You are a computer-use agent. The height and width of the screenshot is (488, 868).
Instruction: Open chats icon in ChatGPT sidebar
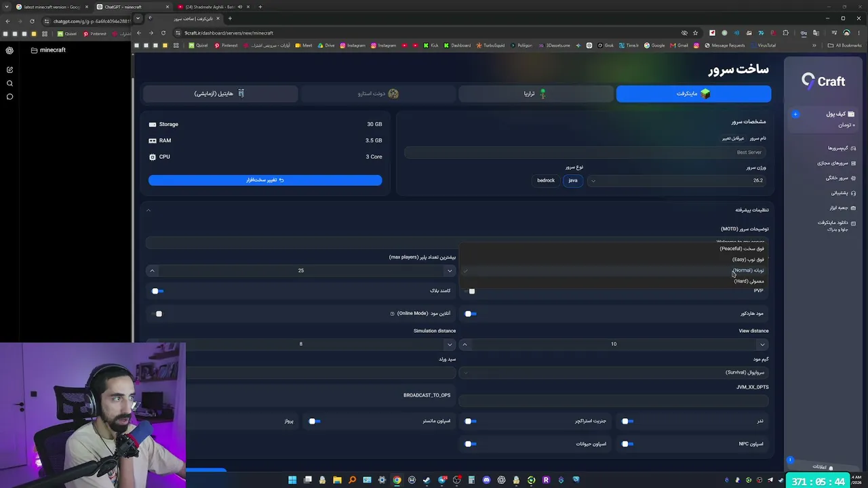point(9,97)
